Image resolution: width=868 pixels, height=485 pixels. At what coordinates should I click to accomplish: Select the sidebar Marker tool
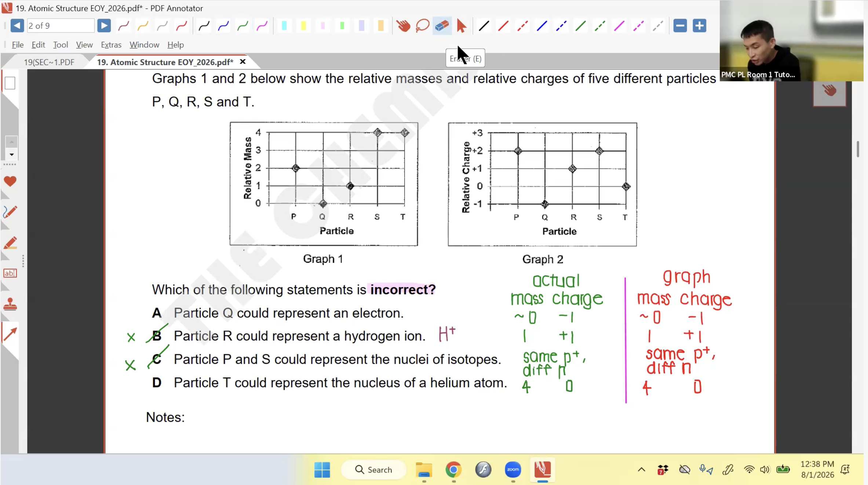tap(10, 243)
